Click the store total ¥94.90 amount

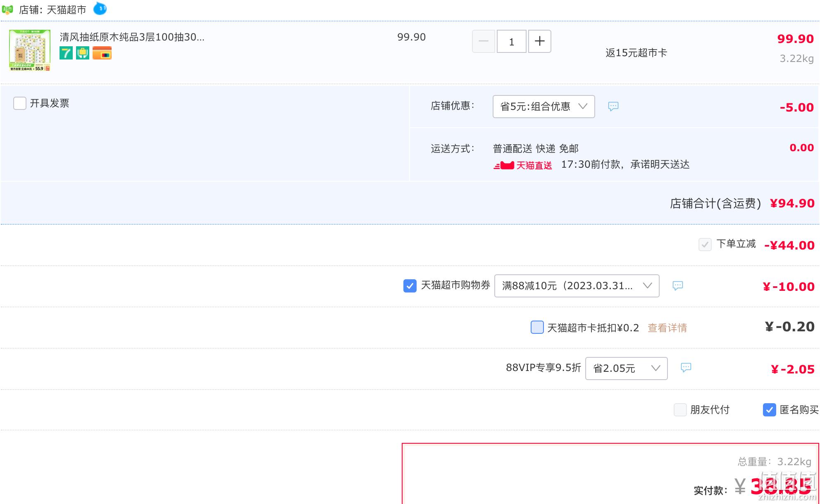click(792, 203)
